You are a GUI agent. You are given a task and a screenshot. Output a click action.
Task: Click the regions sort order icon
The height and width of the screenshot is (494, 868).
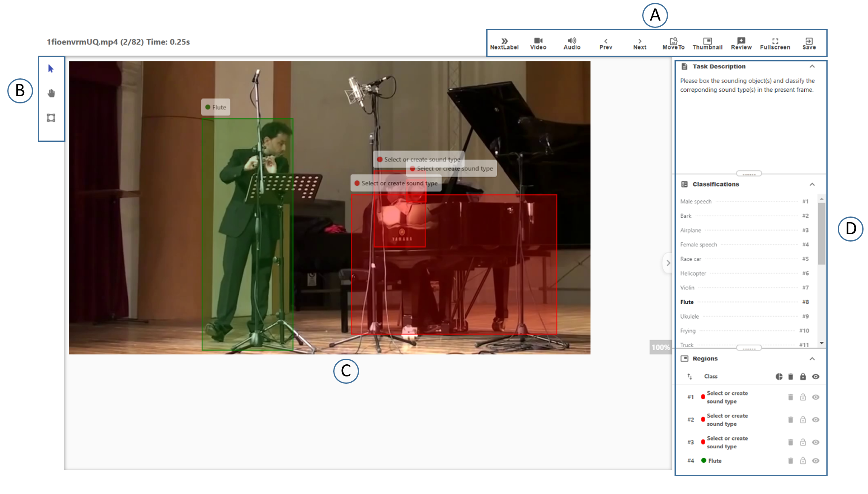pyautogui.click(x=690, y=376)
